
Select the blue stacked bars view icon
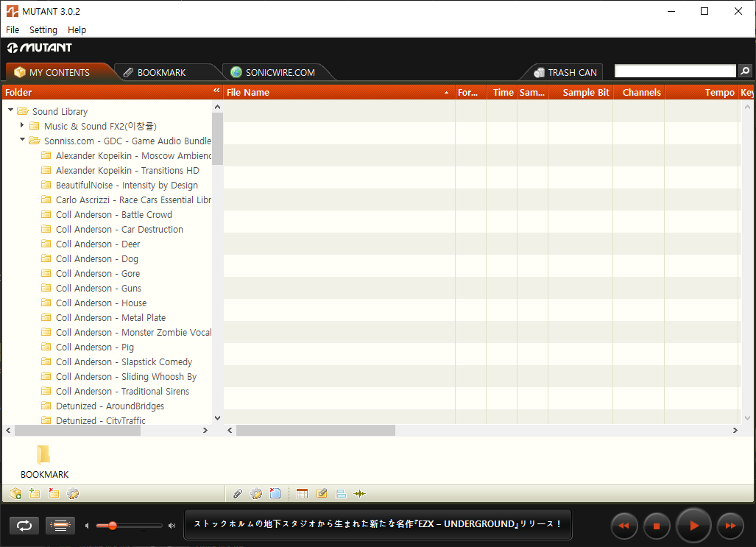click(340, 493)
